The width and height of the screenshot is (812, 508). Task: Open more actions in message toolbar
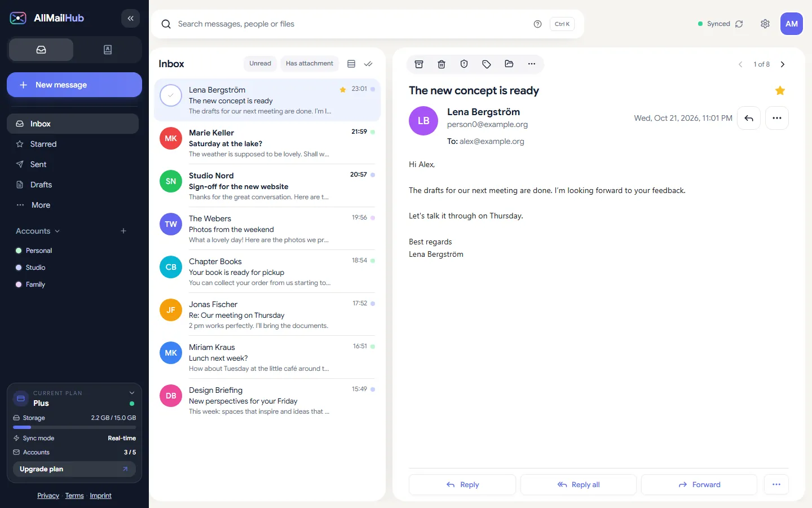(x=532, y=64)
